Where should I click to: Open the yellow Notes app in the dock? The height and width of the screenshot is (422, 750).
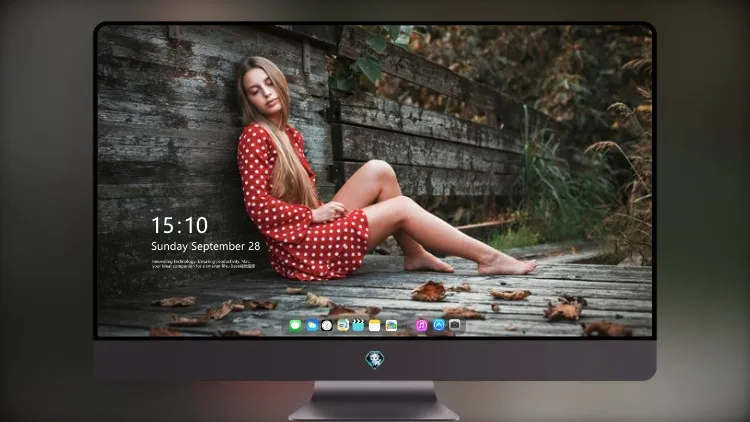375,326
